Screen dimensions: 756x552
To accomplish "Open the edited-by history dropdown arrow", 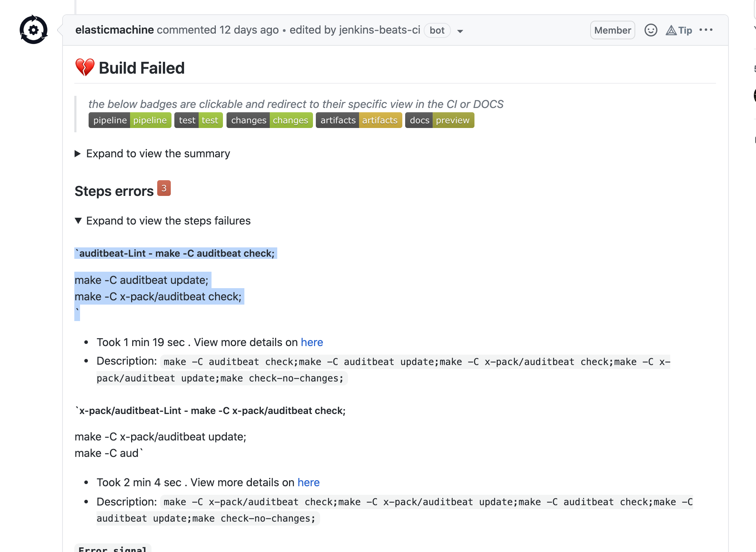I will click(x=460, y=31).
